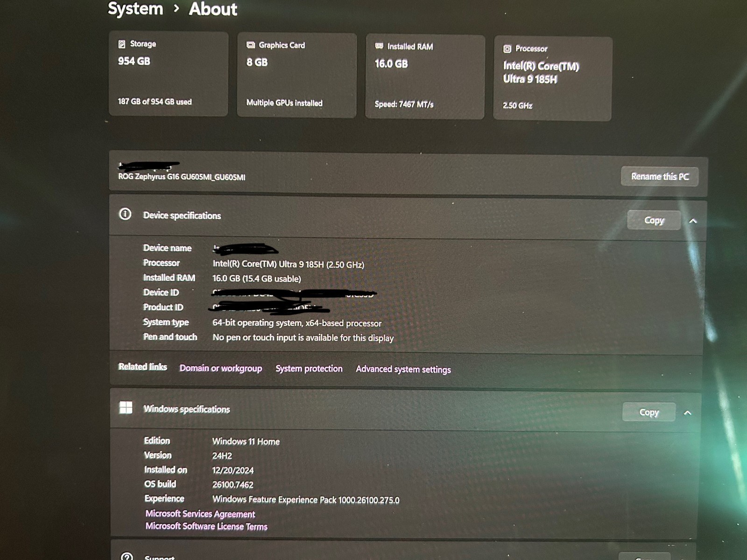747x560 pixels.
Task: Click the OS build '26100.7462' value
Action: (233, 485)
